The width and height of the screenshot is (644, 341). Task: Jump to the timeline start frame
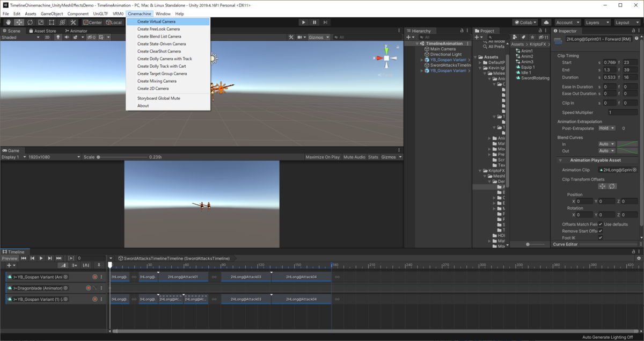[24, 258]
